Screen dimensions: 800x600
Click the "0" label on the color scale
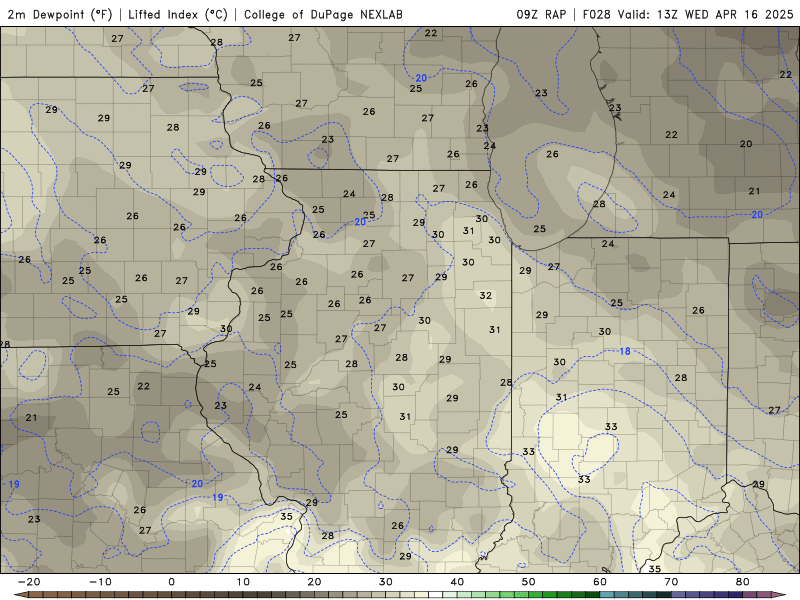pos(171,582)
